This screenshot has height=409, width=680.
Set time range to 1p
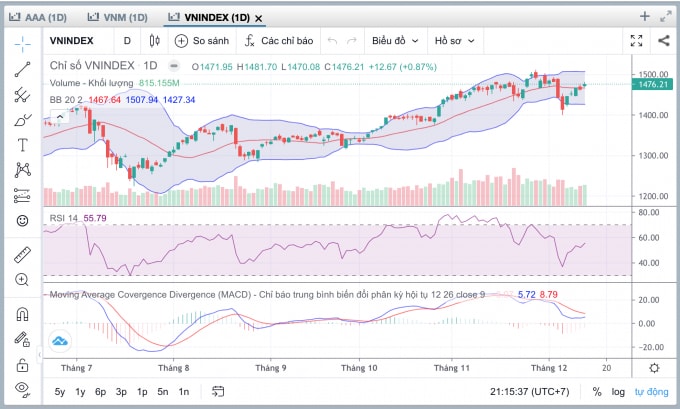click(142, 392)
